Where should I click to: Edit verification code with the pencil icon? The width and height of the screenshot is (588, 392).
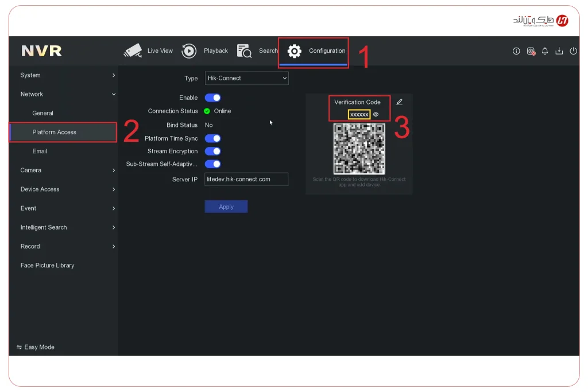[x=400, y=102]
